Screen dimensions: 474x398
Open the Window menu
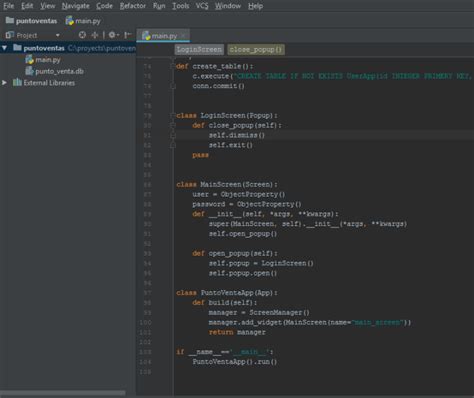click(x=228, y=6)
